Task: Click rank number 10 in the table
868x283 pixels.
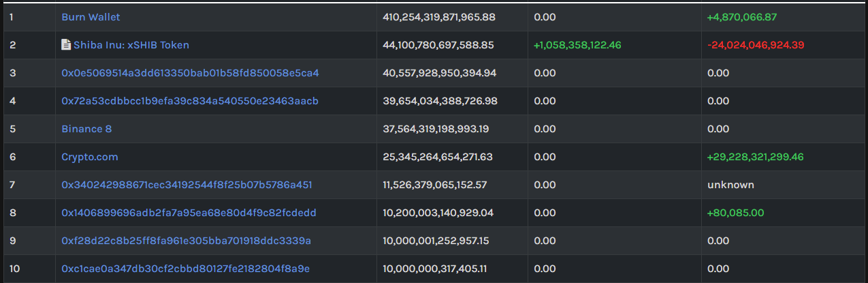Action: (15, 269)
